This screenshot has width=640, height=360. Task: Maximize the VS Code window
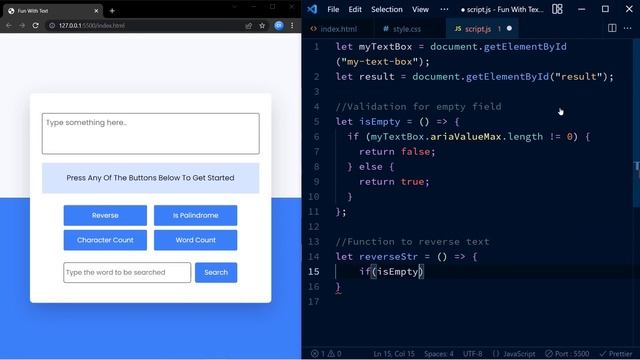coord(605,9)
